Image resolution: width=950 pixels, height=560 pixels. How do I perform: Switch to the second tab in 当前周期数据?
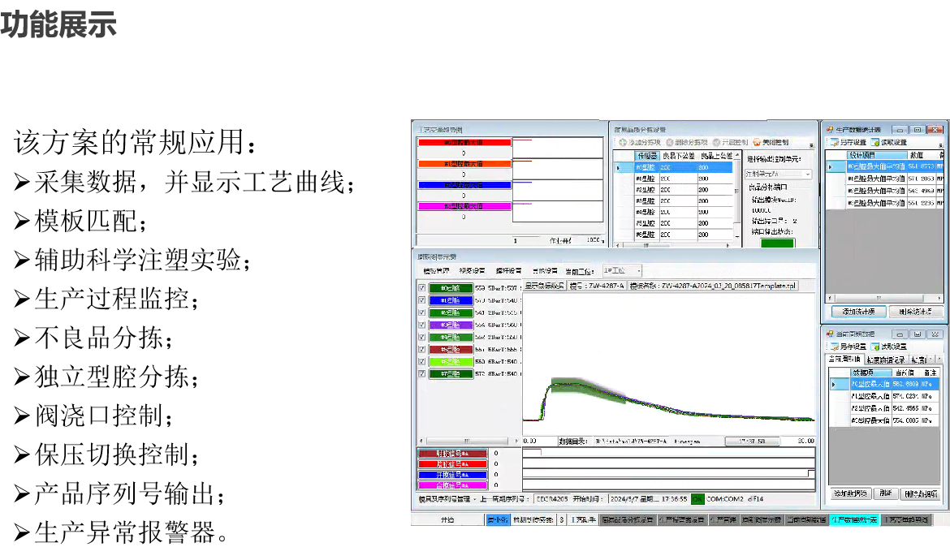click(x=885, y=360)
